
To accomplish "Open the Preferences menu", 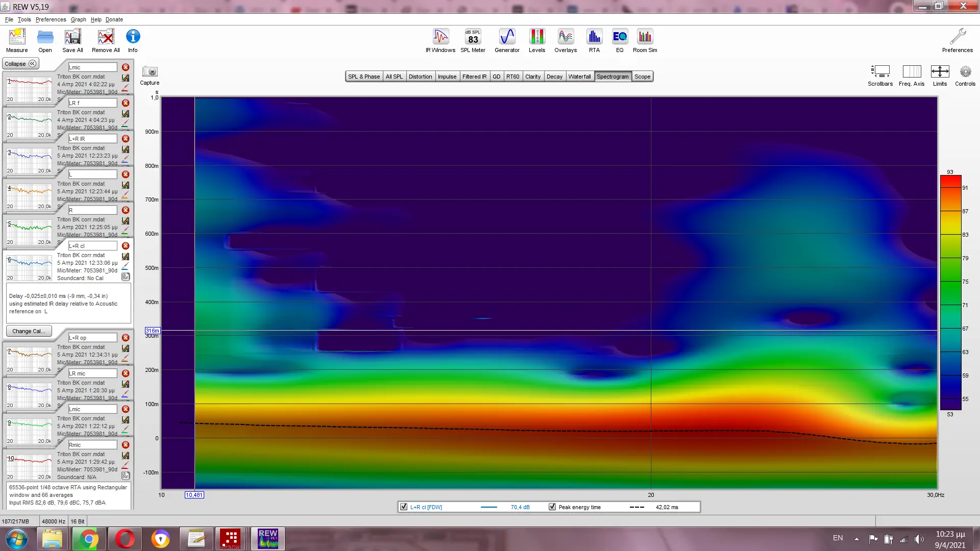I will pos(51,19).
